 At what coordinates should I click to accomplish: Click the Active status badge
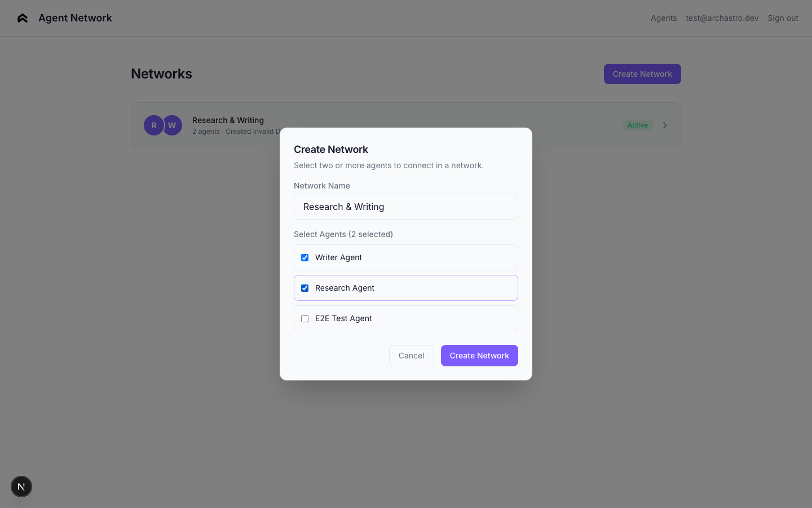coord(637,125)
